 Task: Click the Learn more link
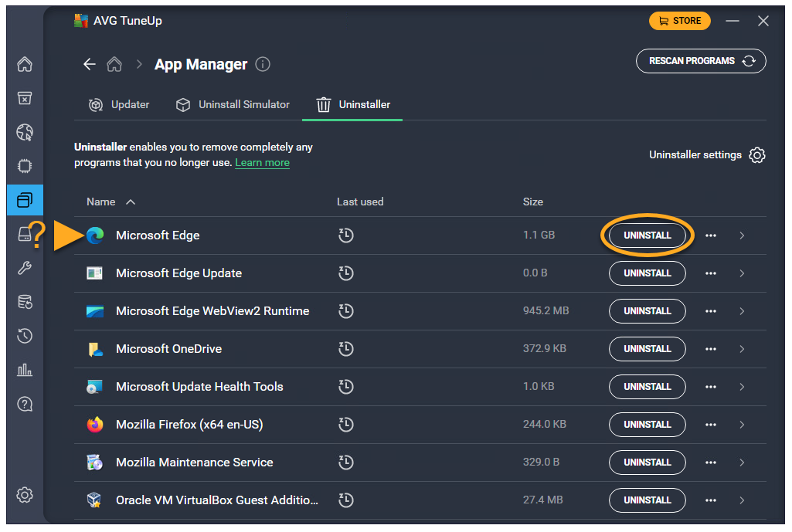click(262, 163)
